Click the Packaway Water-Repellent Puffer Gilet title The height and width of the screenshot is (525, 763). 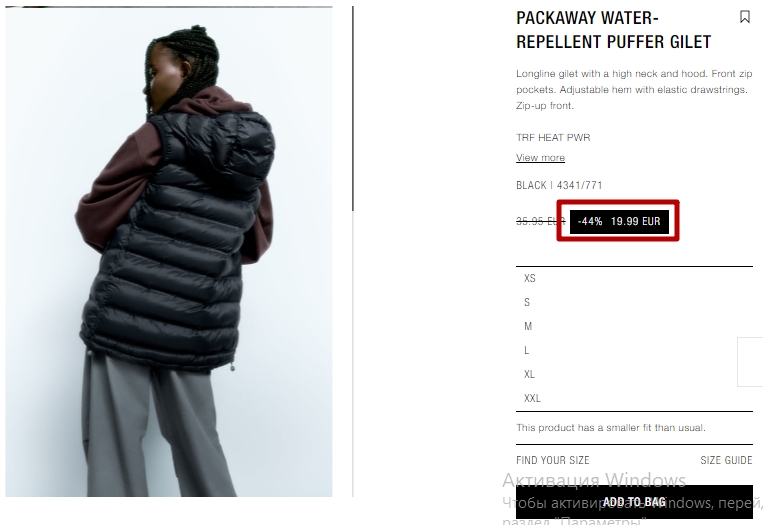[613, 30]
